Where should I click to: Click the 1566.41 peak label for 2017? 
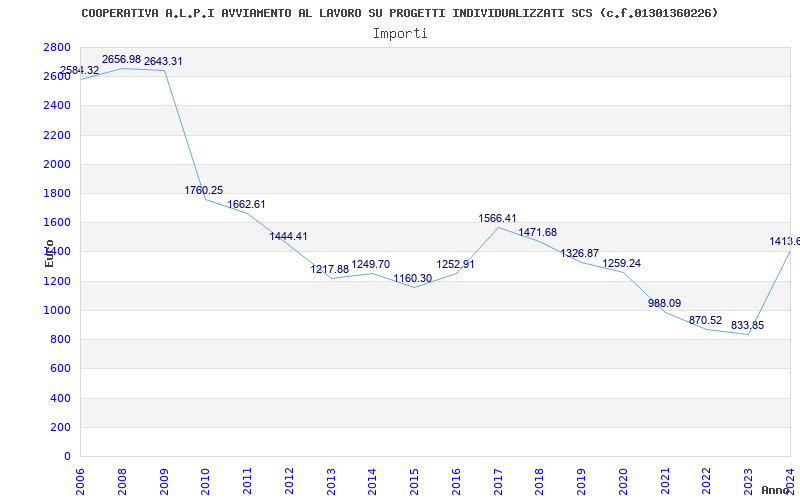(x=497, y=218)
